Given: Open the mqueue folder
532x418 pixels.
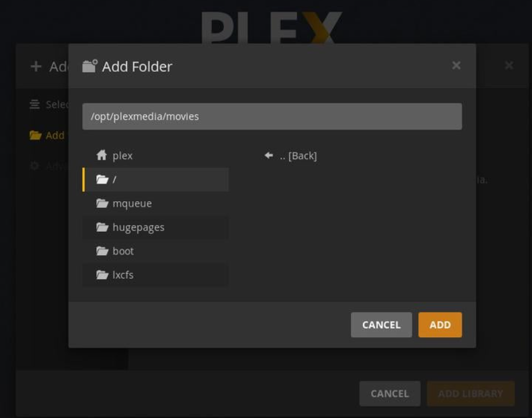Looking at the screenshot, I should click(x=156, y=203).
